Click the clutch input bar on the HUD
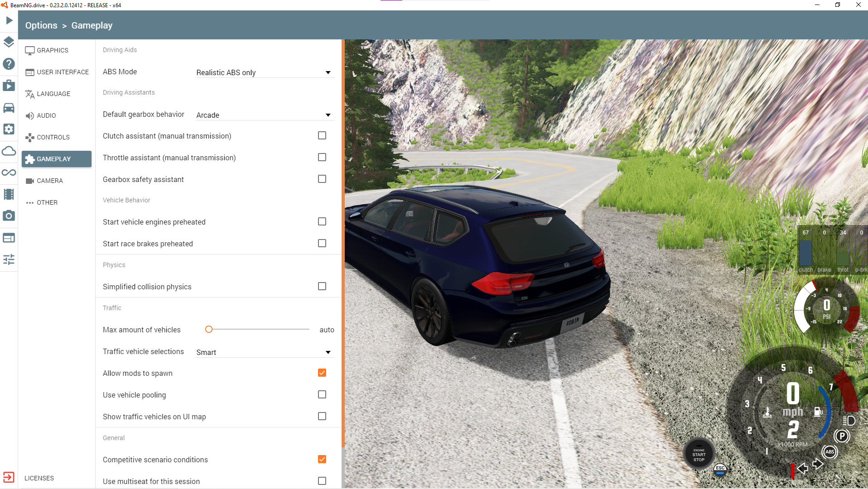Screen dimensions: 868x489 [805, 252]
